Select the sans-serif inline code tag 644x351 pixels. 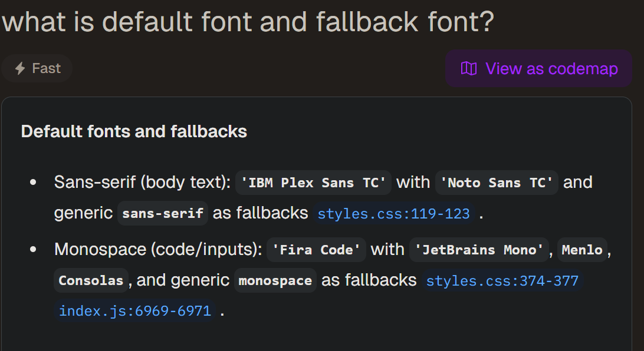point(163,213)
